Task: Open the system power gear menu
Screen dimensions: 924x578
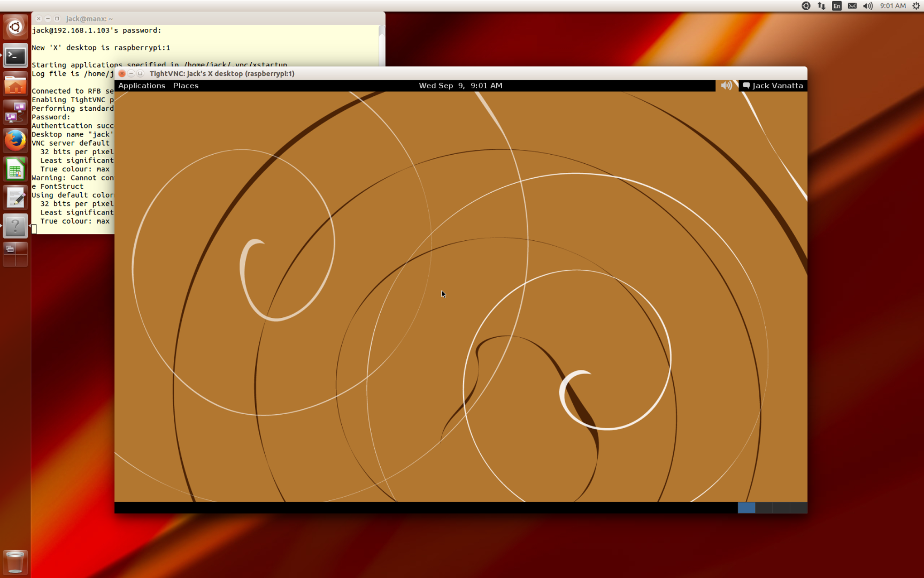Action: [x=916, y=6]
